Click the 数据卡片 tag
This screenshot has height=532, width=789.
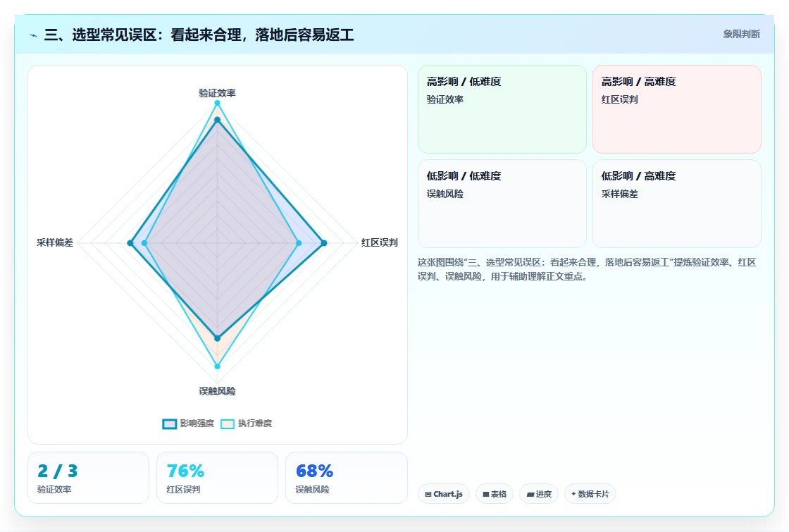point(590,494)
